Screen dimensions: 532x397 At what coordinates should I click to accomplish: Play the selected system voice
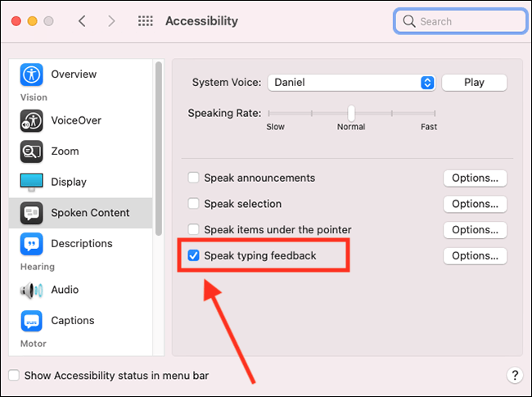tap(475, 83)
